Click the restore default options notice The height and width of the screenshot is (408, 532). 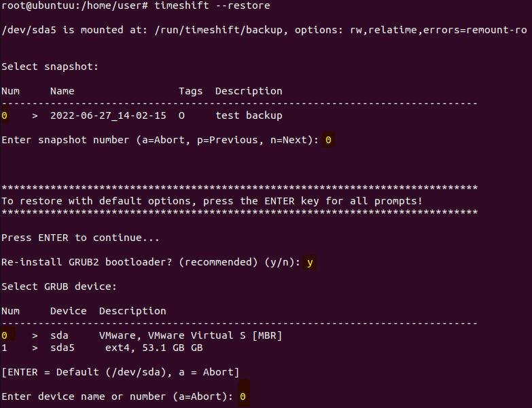point(212,201)
